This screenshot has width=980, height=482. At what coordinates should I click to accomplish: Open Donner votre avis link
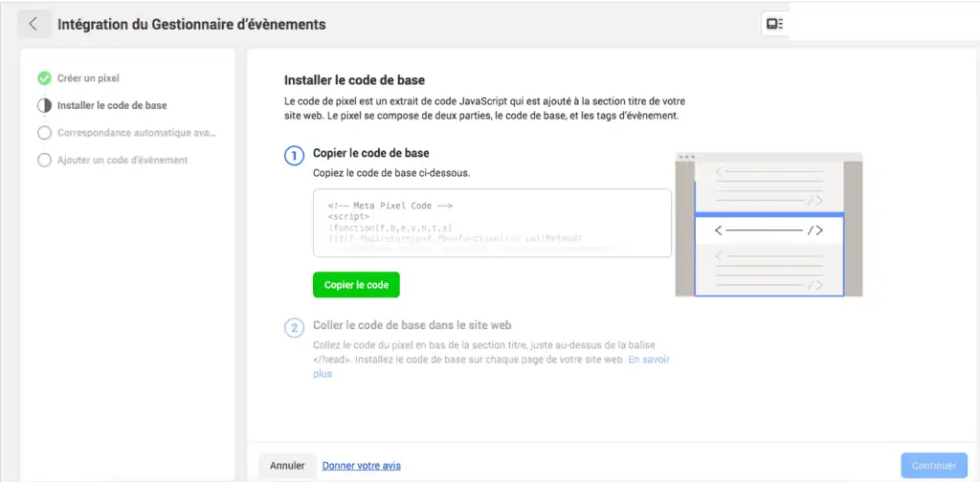pyautogui.click(x=361, y=465)
